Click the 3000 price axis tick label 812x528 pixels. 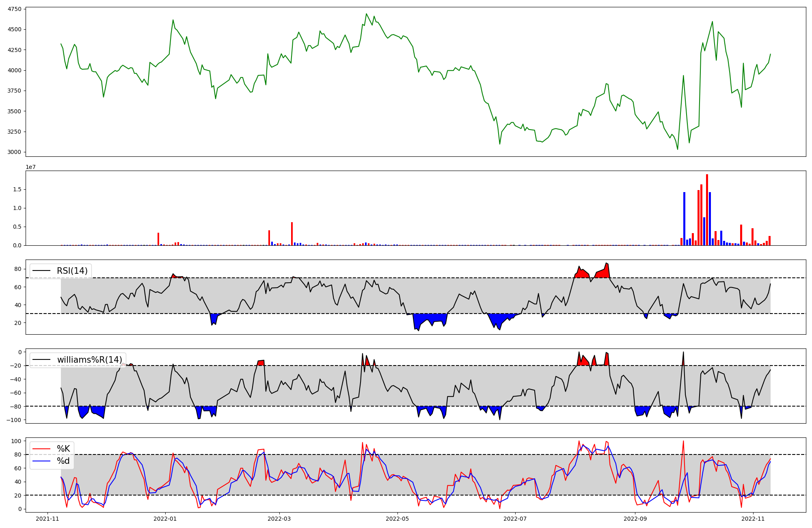click(15, 152)
